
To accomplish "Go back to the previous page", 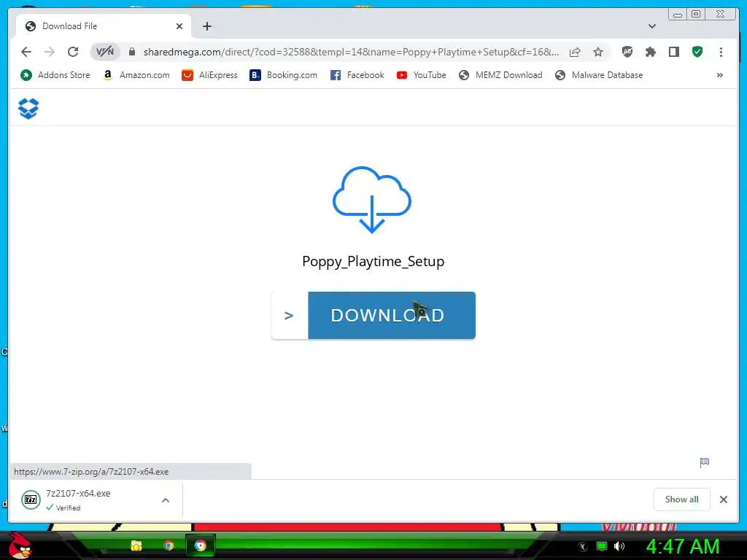I will point(26,52).
